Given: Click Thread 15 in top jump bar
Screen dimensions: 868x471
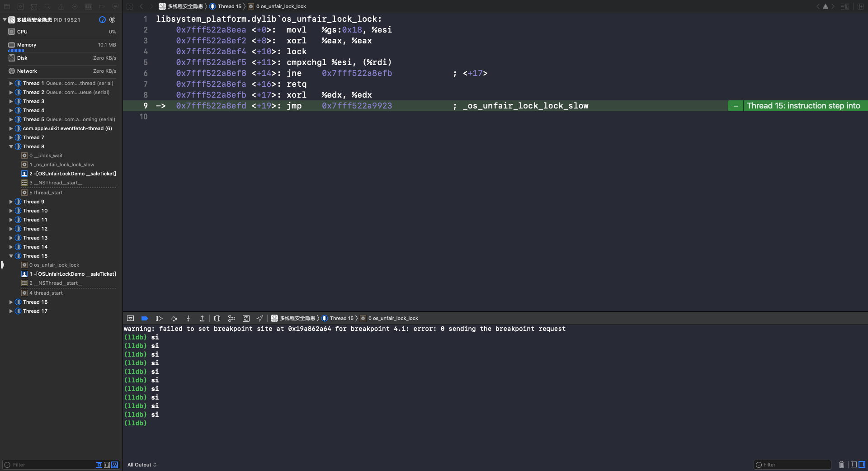Looking at the screenshot, I should tap(225, 6).
